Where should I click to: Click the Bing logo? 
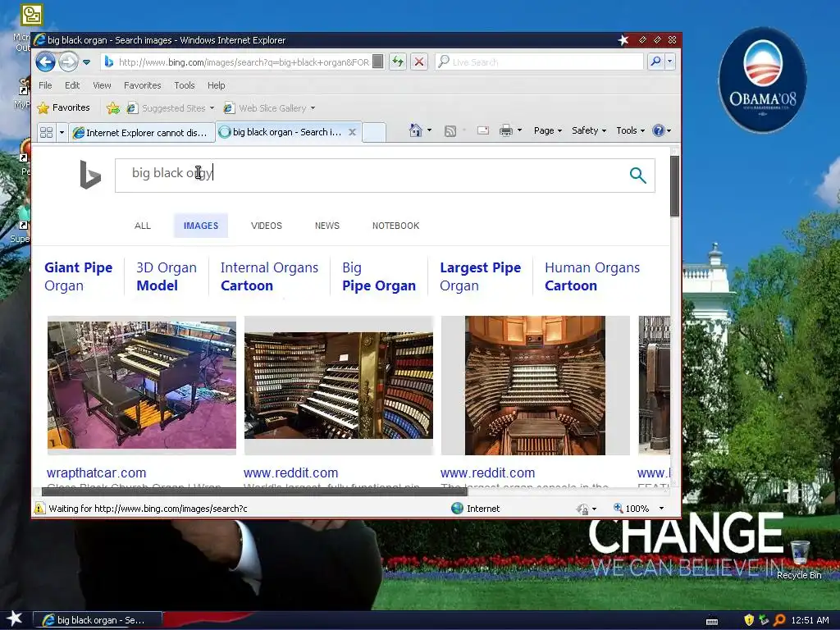(x=90, y=175)
